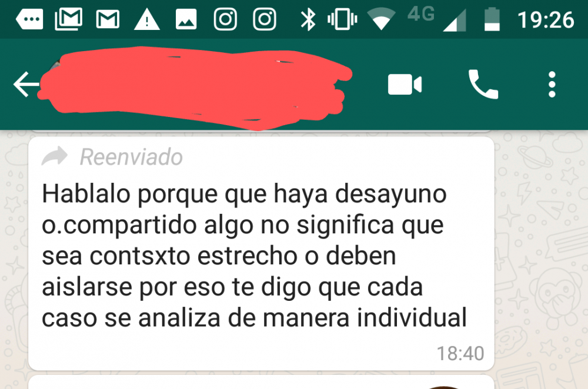Start a voice call using phone icon

click(483, 84)
